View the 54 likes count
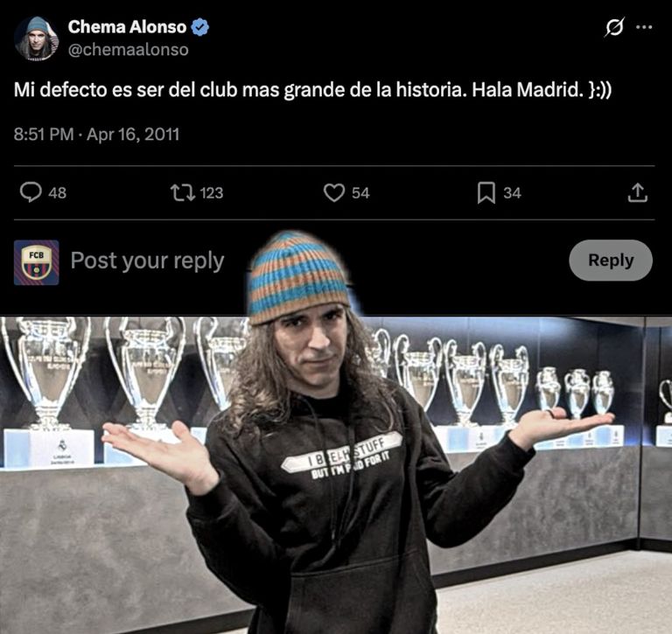Viewport: 672px width, 634px height. click(360, 192)
